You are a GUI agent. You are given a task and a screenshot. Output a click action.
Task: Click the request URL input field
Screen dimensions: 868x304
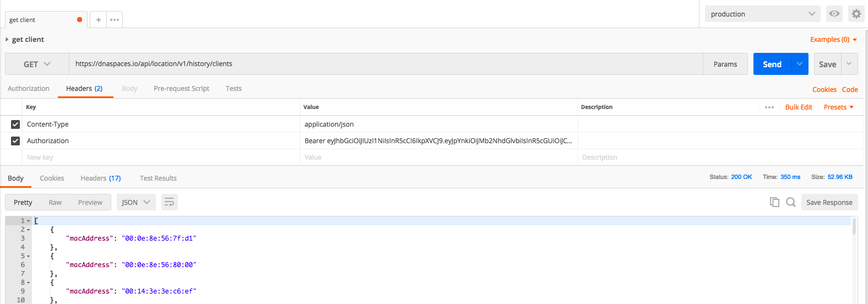click(386, 64)
